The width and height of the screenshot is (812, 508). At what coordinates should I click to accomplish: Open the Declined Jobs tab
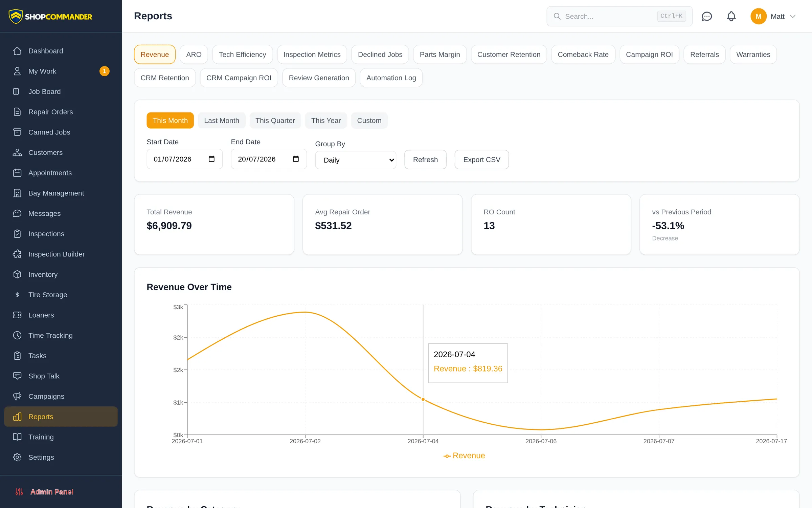[380, 55]
